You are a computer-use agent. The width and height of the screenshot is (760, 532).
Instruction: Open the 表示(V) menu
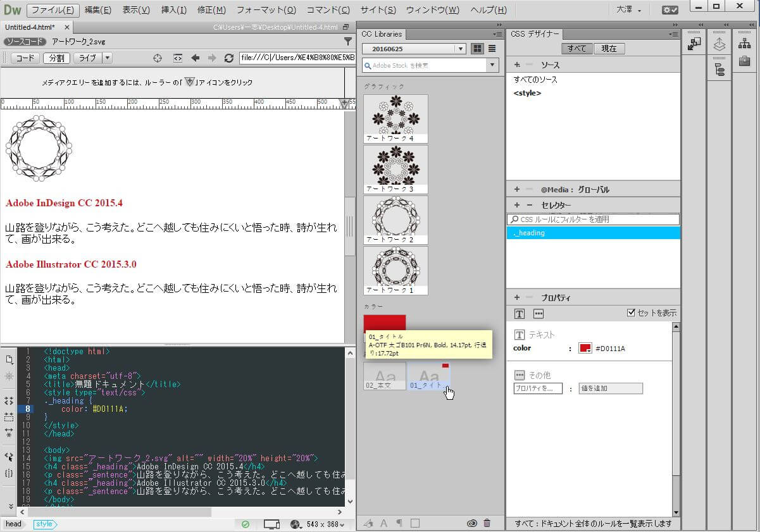click(136, 10)
